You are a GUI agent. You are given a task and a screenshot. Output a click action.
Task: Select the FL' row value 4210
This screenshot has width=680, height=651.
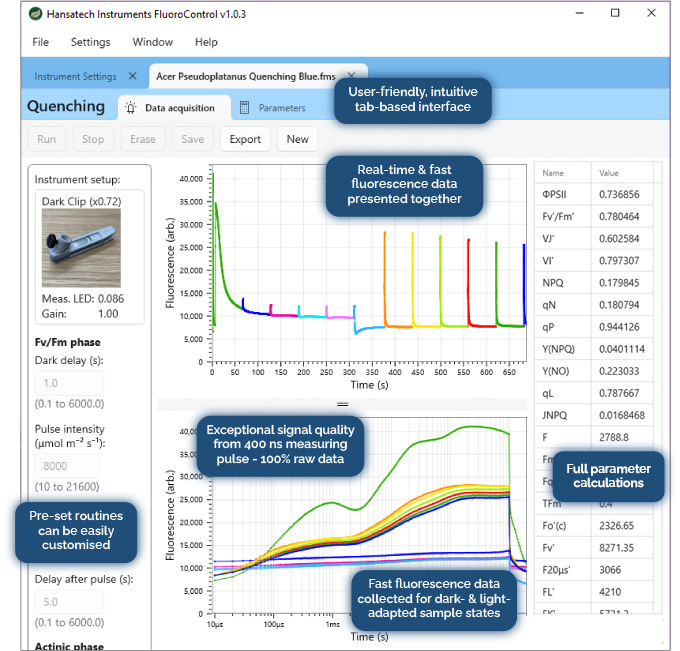click(x=610, y=592)
